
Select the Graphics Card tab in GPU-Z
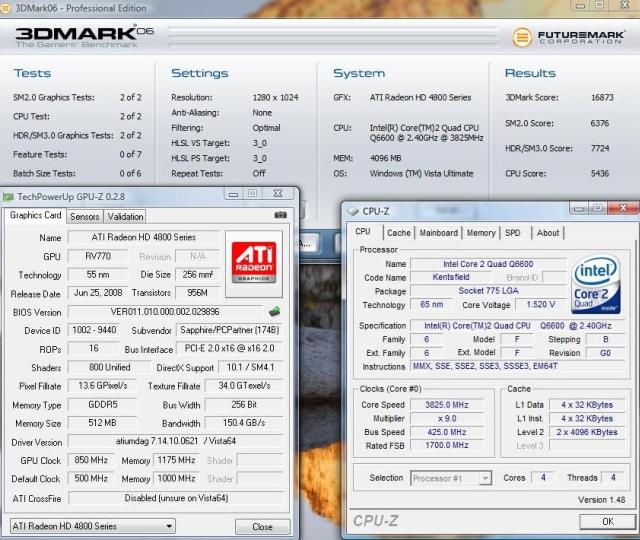pos(36,215)
